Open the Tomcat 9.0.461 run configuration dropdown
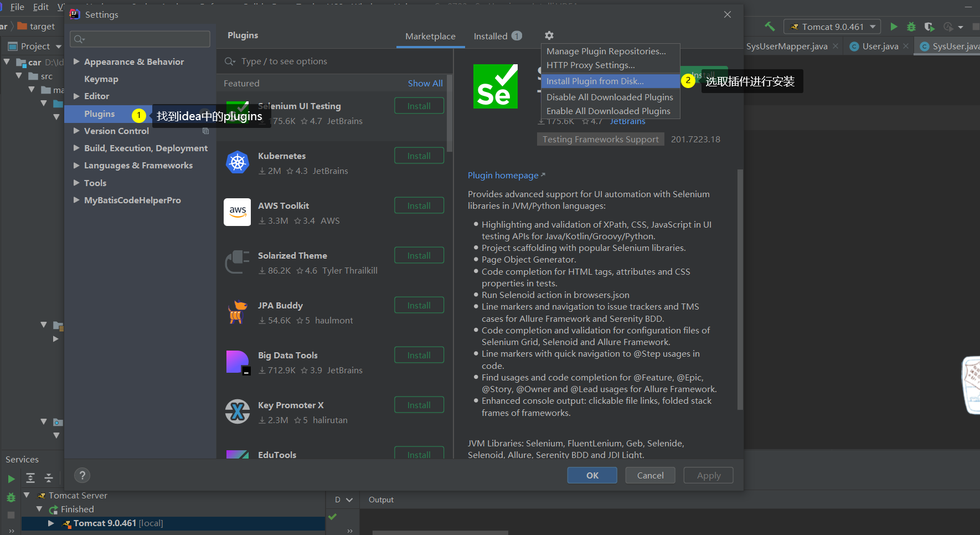980x535 pixels. pos(832,27)
